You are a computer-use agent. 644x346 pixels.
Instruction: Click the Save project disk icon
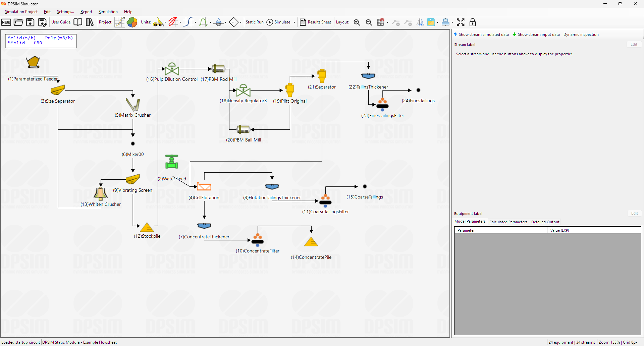point(30,22)
